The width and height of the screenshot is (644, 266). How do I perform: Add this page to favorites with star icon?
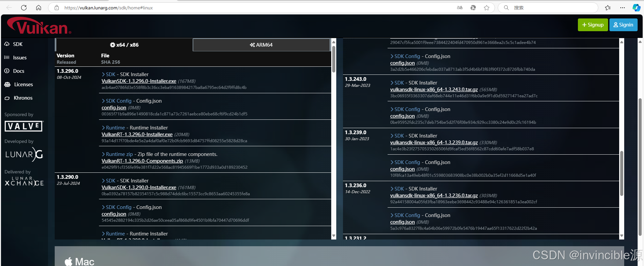coord(487,7)
